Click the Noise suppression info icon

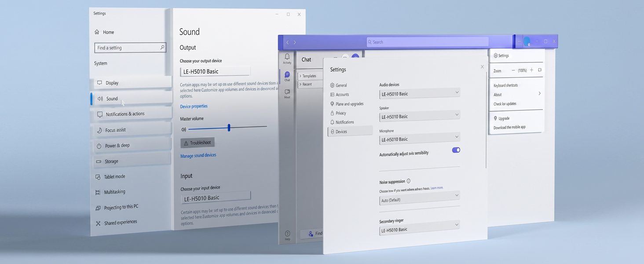[x=409, y=181]
